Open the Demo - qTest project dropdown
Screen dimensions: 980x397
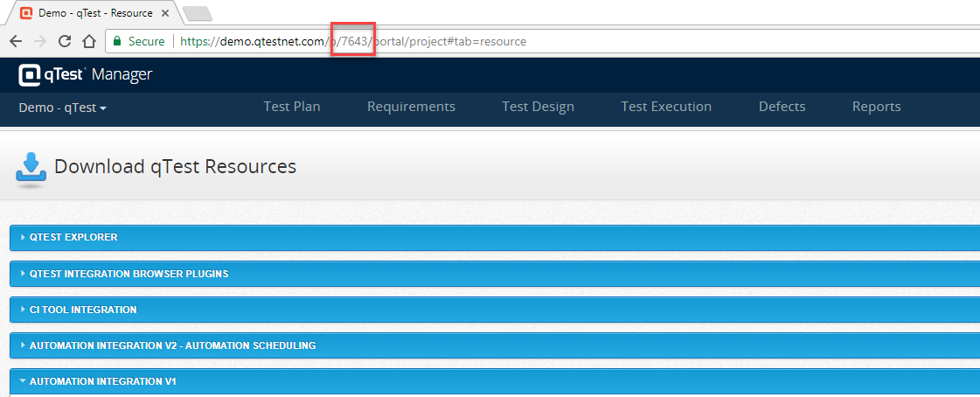[62, 108]
